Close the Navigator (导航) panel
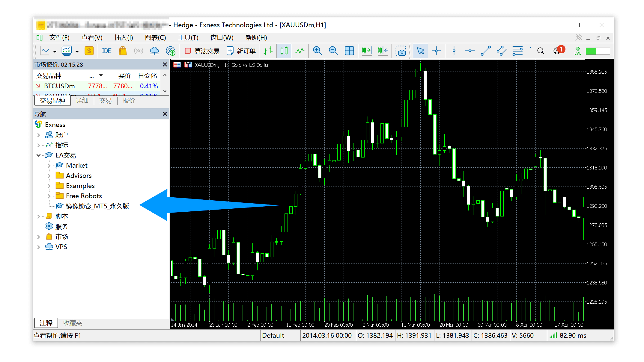 (x=165, y=114)
